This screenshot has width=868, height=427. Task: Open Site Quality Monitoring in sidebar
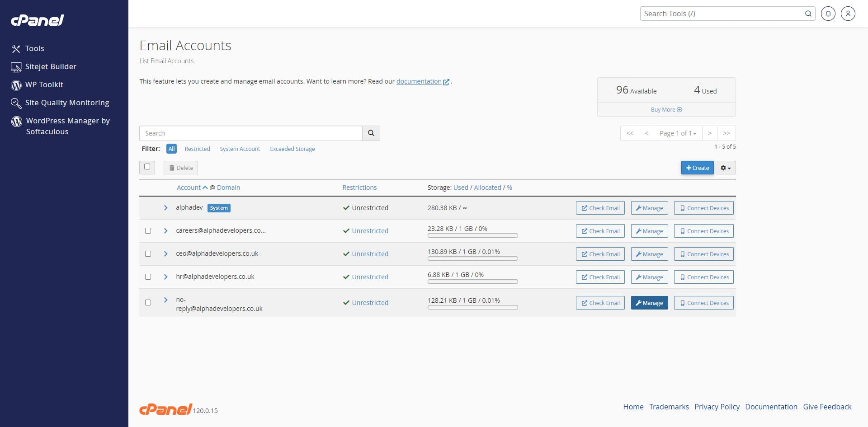(x=66, y=103)
